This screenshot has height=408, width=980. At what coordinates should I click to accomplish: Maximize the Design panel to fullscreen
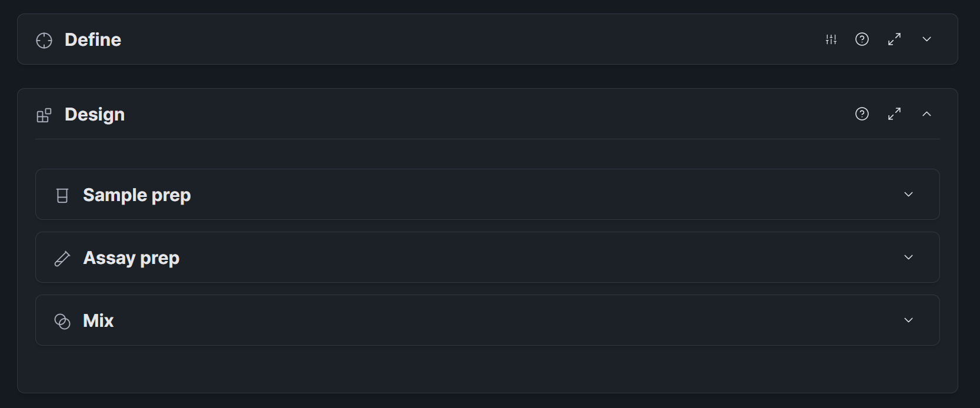point(894,114)
